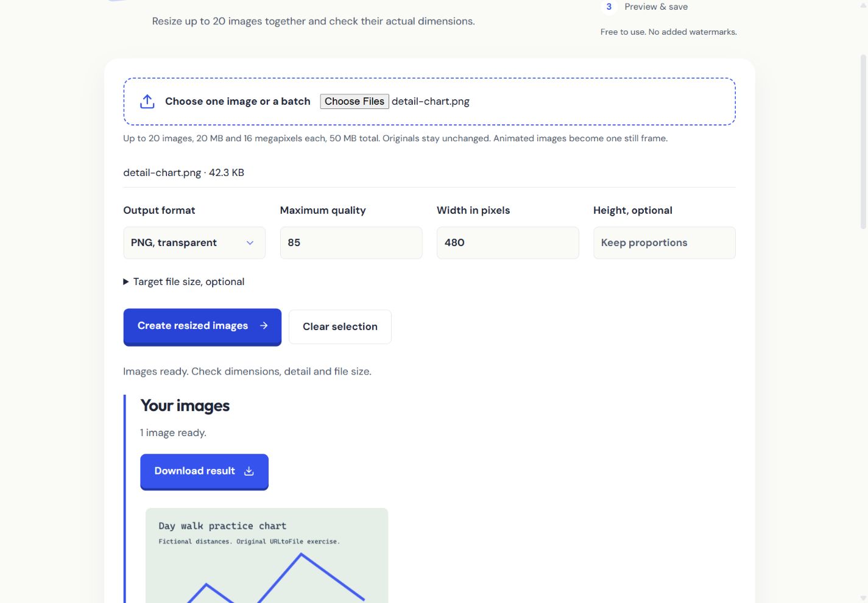The image size is (868, 603).
Task: Click the Width in pixels field
Action: click(507, 242)
